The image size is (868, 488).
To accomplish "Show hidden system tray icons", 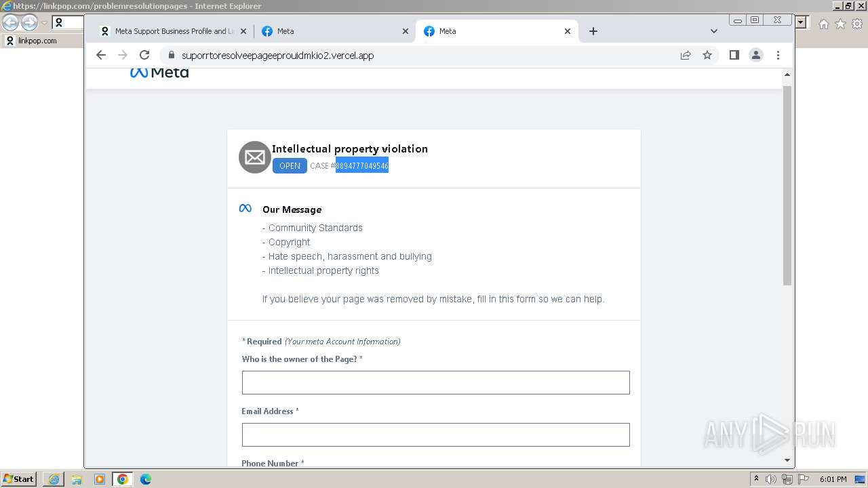I will click(756, 479).
